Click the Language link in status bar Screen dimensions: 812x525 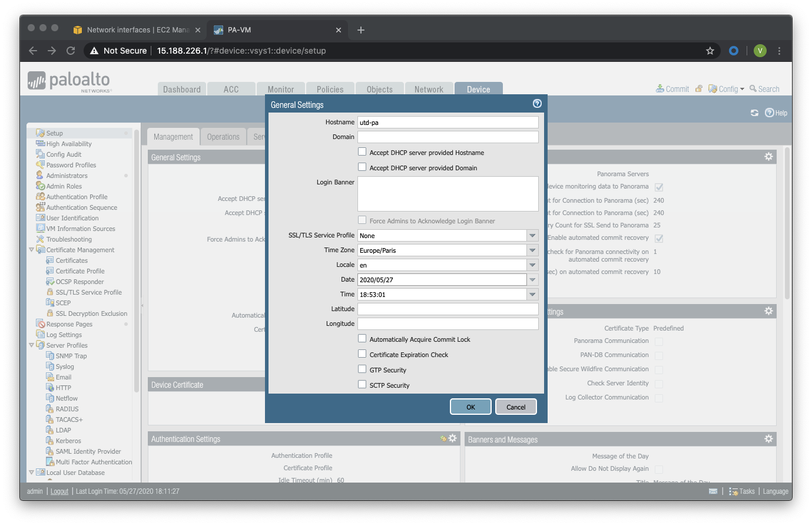tap(775, 491)
